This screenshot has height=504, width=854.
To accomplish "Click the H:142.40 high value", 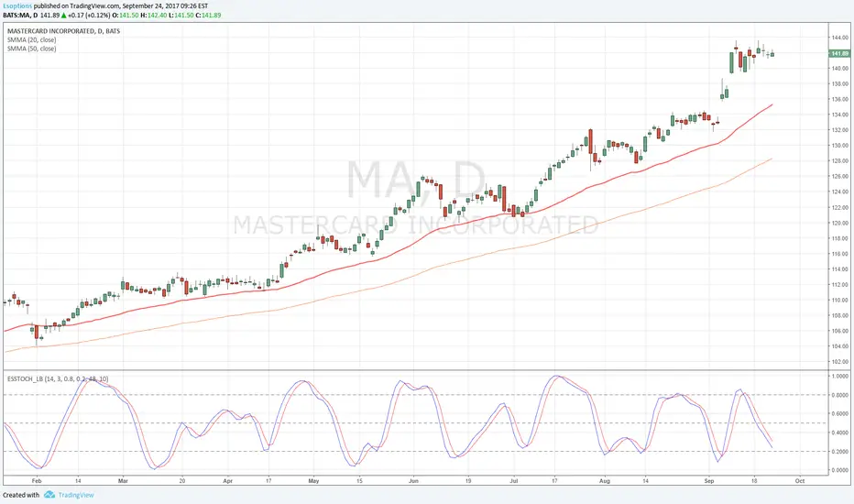I will point(154,16).
